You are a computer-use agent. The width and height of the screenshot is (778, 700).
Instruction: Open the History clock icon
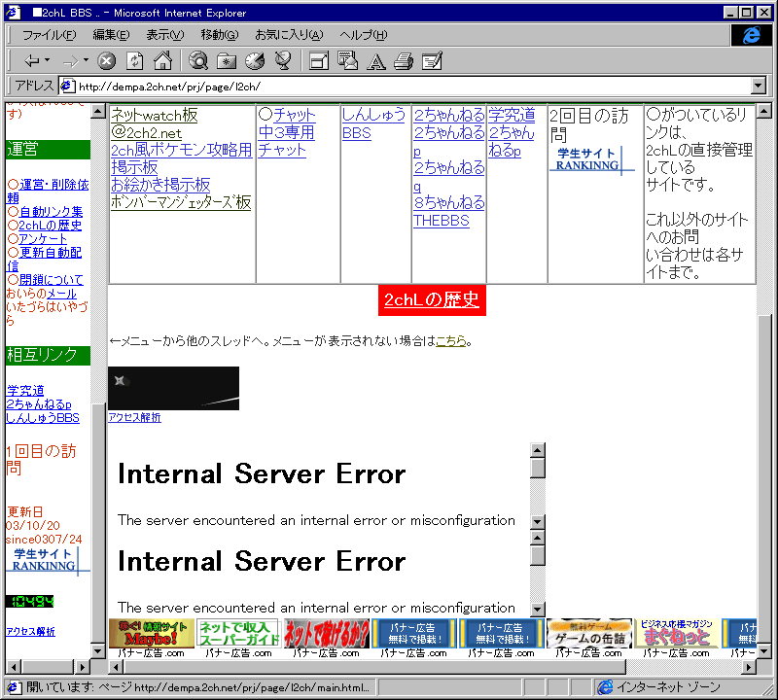pyautogui.click(x=255, y=61)
